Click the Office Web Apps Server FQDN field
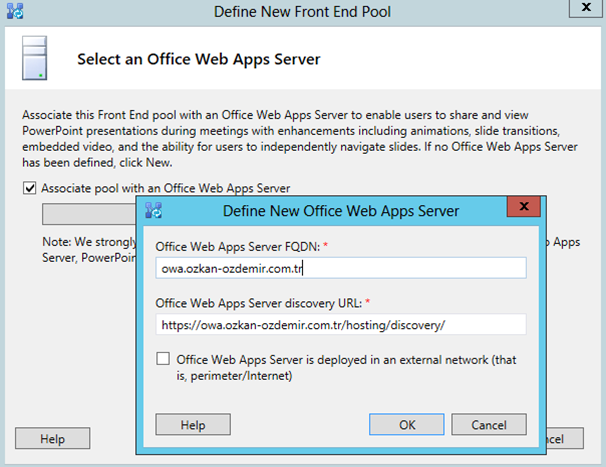This screenshot has width=606, height=467. (x=341, y=268)
